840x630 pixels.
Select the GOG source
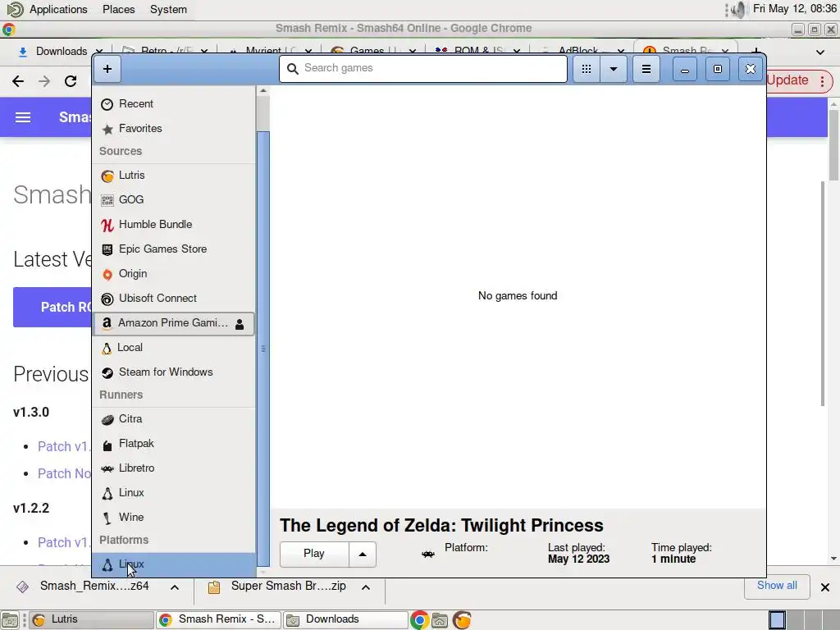(x=174, y=200)
